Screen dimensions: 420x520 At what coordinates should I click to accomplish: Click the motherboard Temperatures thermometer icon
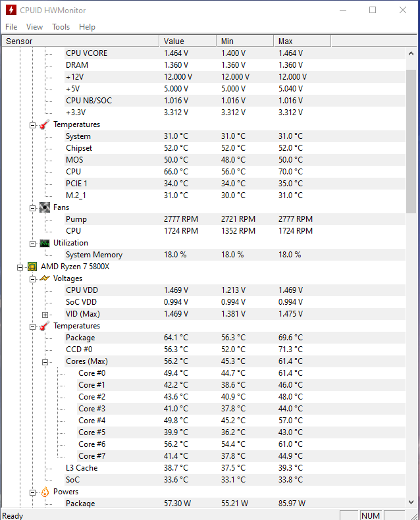point(45,124)
